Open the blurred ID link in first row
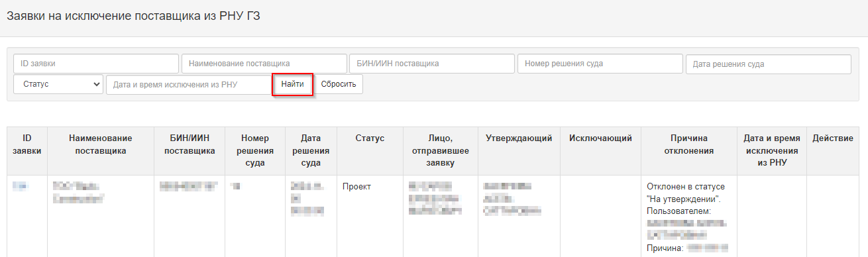 pyautogui.click(x=19, y=186)
